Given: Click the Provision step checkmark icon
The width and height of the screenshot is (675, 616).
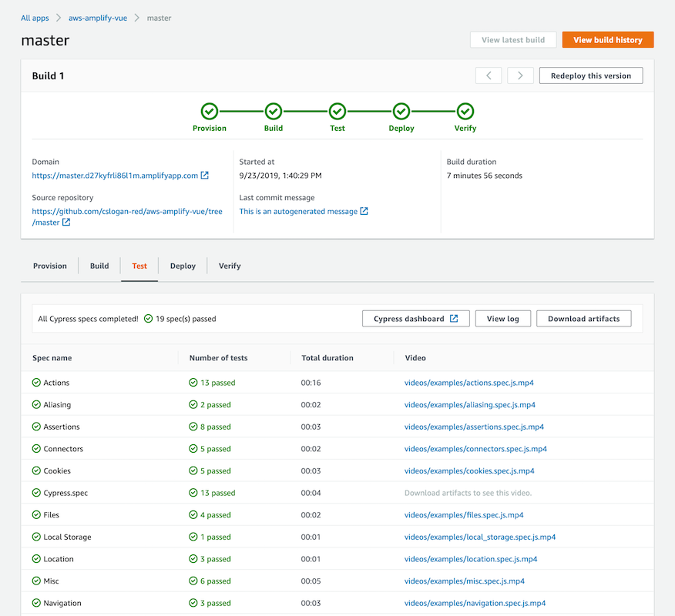Looking at the screenshot, I should pos(210,112).
